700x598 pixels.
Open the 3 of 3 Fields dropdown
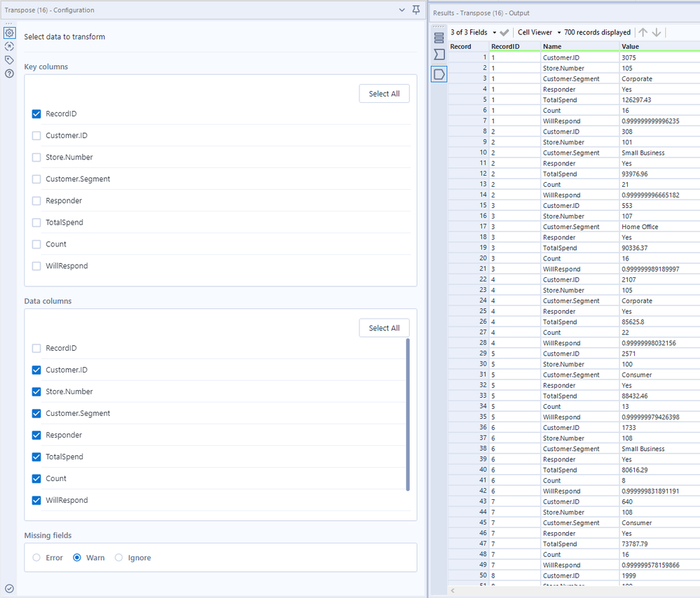473,32
